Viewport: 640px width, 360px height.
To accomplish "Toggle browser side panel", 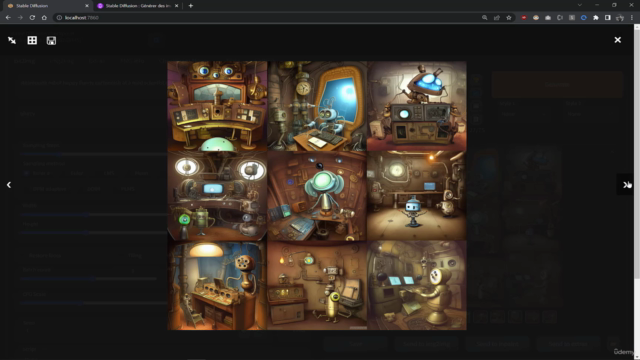I will pos(608,18).
